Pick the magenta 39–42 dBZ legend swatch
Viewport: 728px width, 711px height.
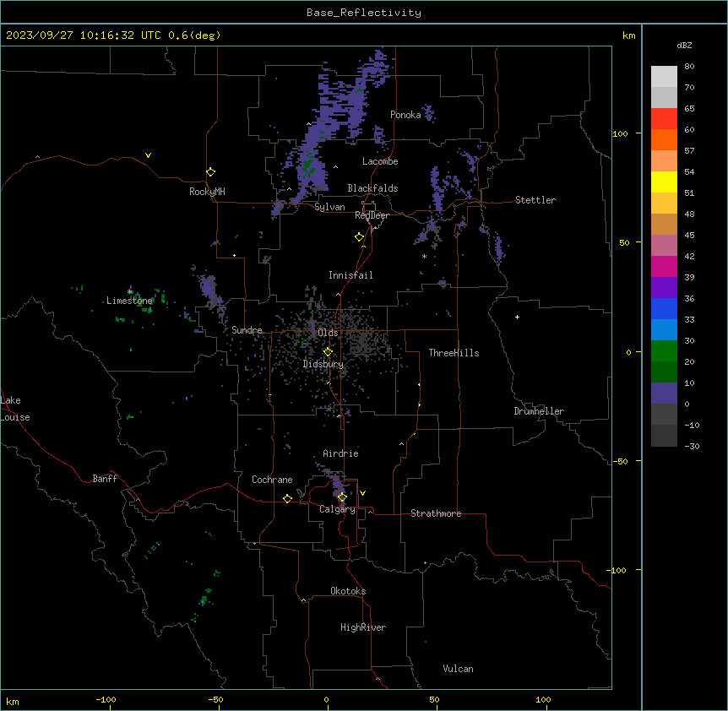click(x=664, y=266)
